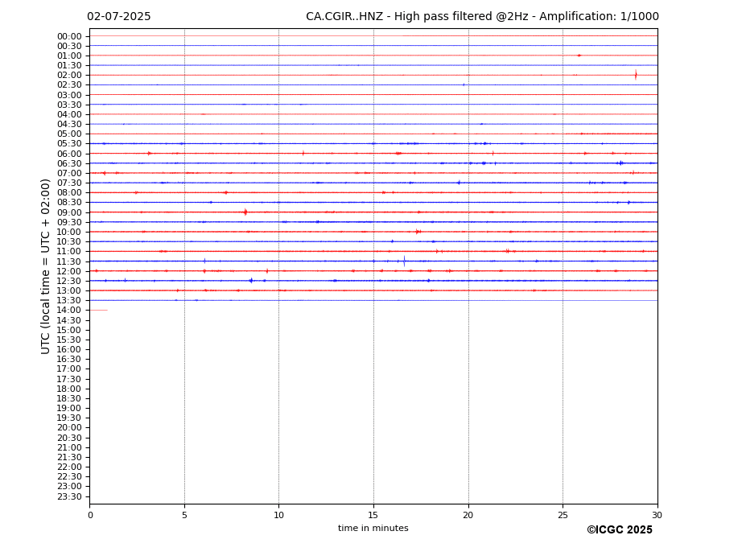This screenshot has width=746, height=560.
Task: Click the 03:30 time row label
Action: click(x=69, y=105)
